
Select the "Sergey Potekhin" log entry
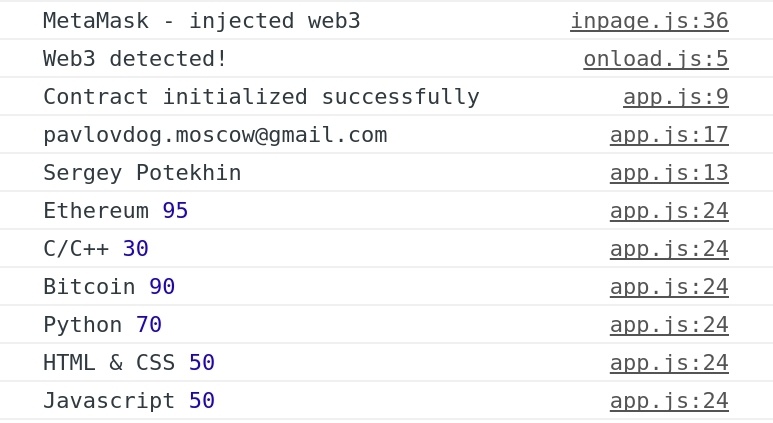point(142,173)
